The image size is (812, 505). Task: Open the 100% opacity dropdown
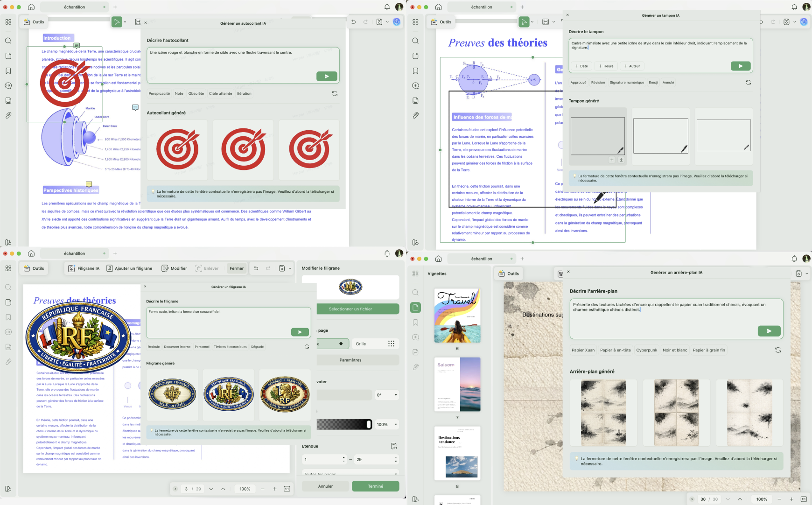[386, 424]
